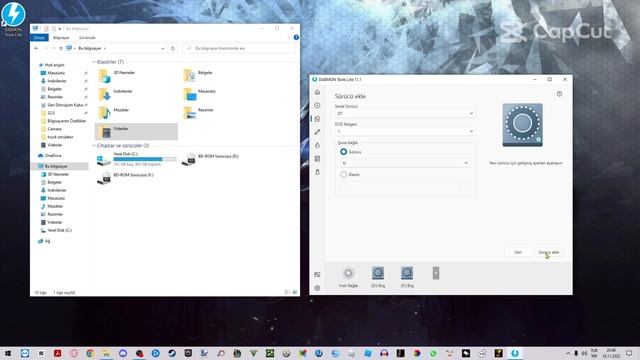The width and height of the screenshot is (640, 360).
Task: Switch Explorer to large icons view in status bar
Action: coord(295,292)
